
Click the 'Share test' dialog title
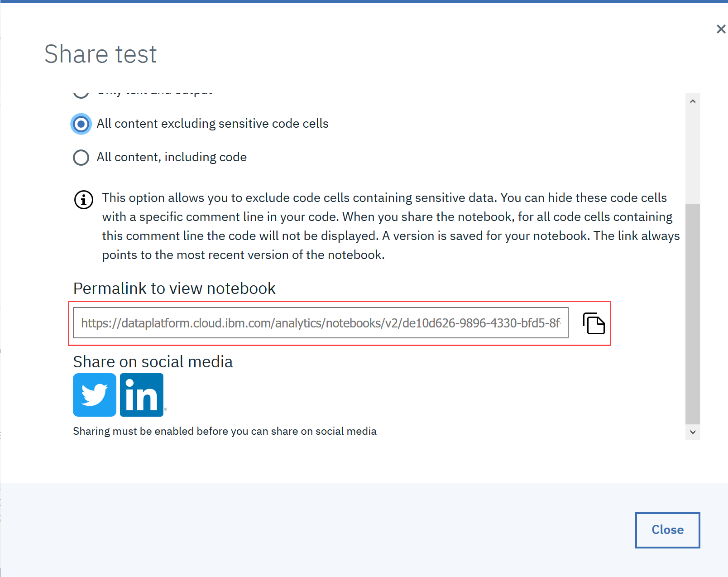(101, 54)
